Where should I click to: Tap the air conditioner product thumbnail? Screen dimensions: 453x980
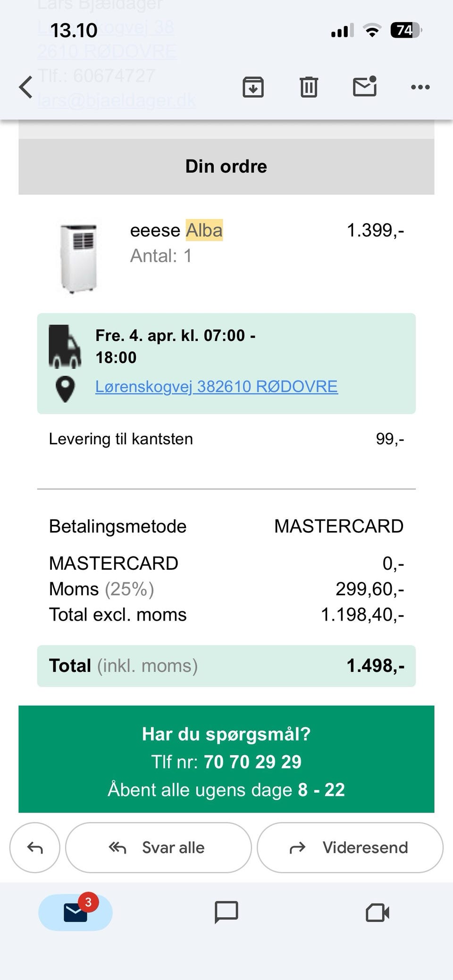click(x=78, y=258)
